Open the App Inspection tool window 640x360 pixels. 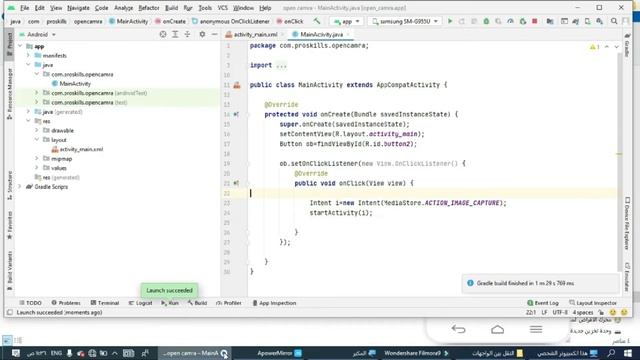[x=274, y=303]
